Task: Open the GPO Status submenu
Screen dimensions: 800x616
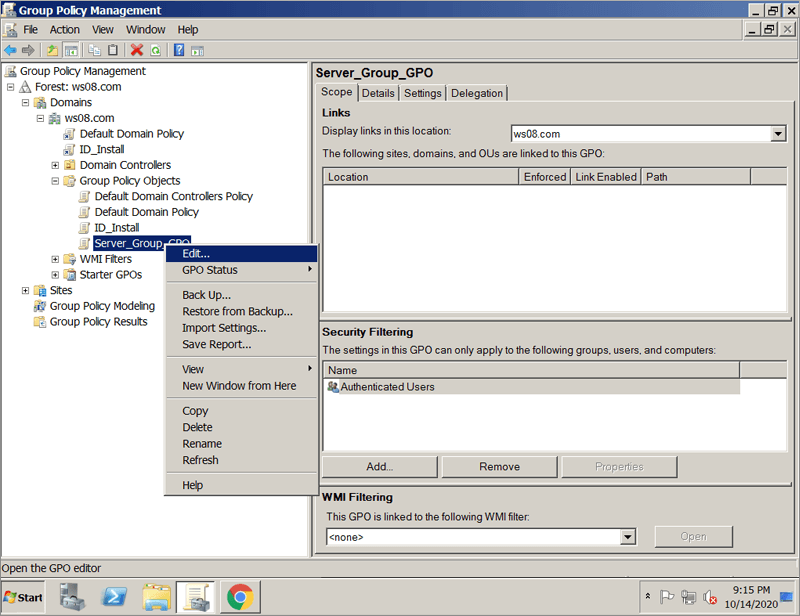Action: pos(241,270)
